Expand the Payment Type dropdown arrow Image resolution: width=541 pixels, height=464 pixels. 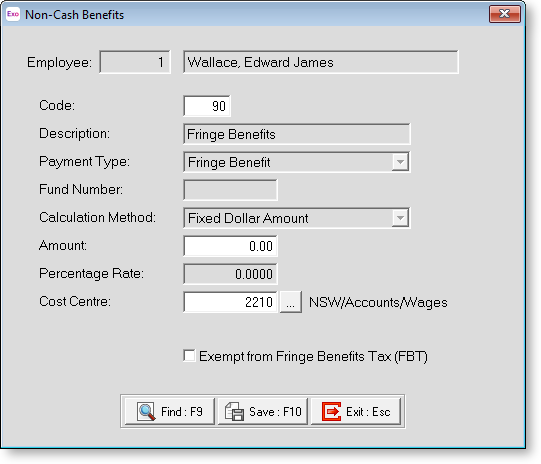click(400, 162)
